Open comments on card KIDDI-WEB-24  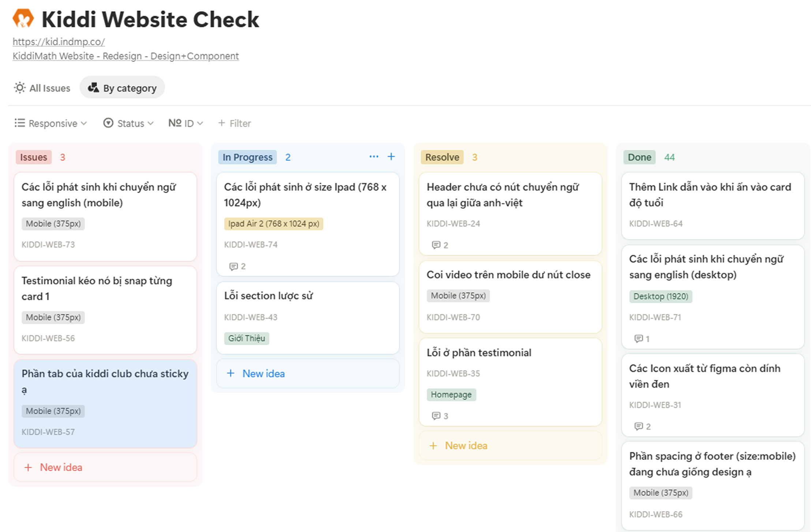[436, 245]
